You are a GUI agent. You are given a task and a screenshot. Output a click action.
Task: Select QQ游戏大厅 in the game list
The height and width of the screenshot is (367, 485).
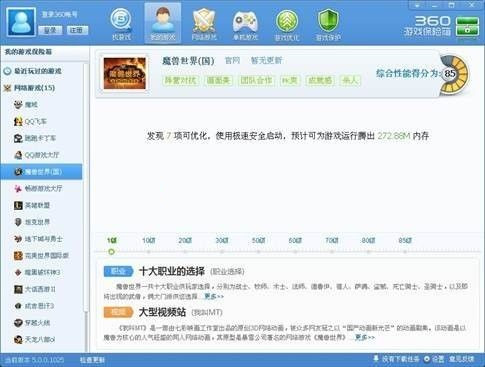(x=42, y=155)
